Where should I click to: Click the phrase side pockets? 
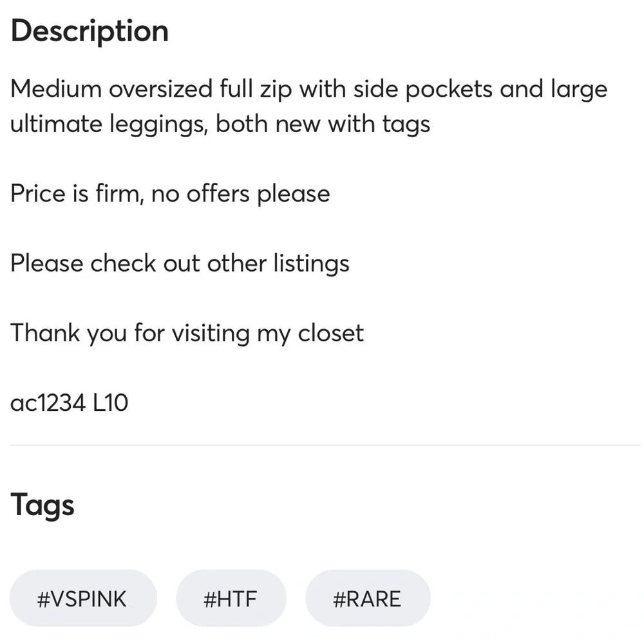tap(419, 89)
